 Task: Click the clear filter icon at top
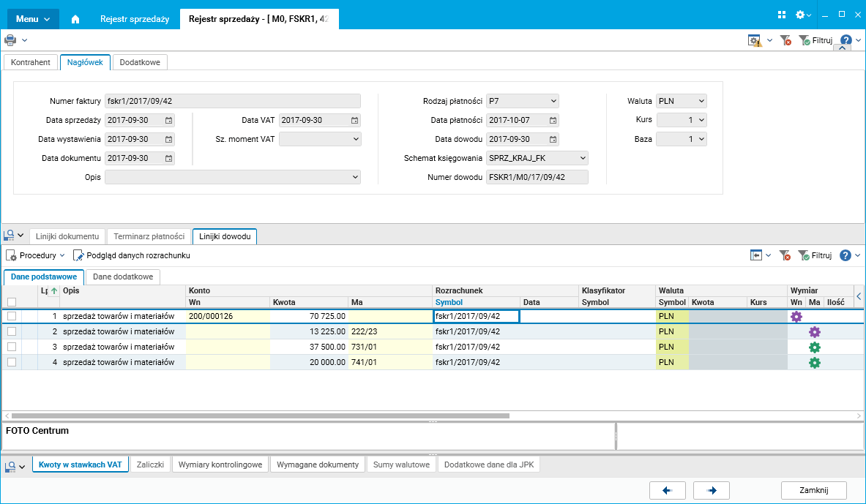[x=785, y=41]
